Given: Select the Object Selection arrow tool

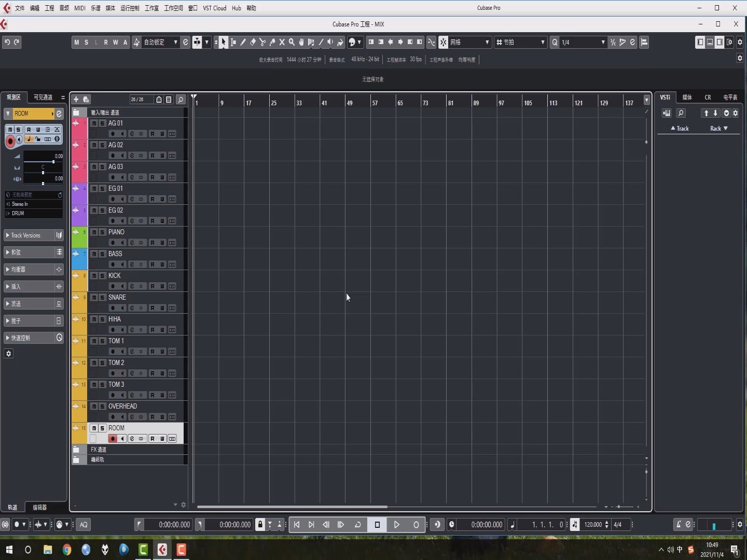Looking at the screenshot, I should click(x=224, y=43).
